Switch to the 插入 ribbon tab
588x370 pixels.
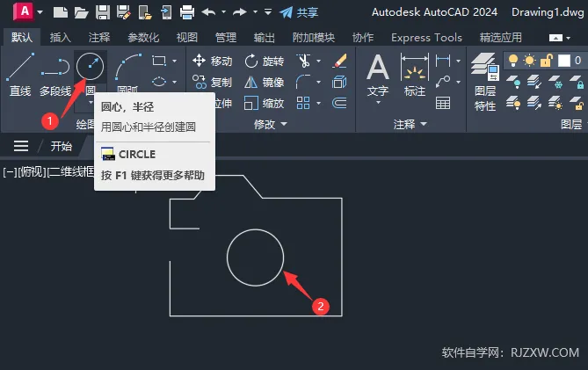[x=61, y=38]
